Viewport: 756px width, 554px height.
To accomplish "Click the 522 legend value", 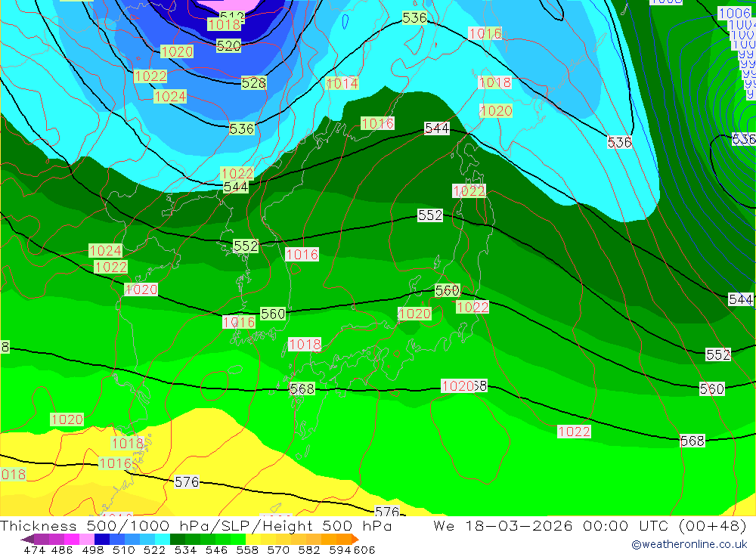I will click(x=155, y=549).
